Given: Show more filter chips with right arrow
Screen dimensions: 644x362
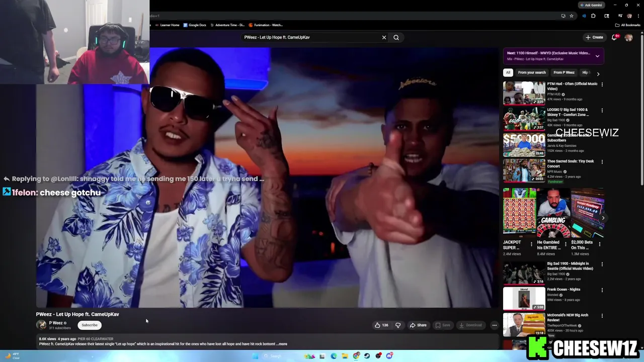Looking at the screenshot, I should 598,73.
